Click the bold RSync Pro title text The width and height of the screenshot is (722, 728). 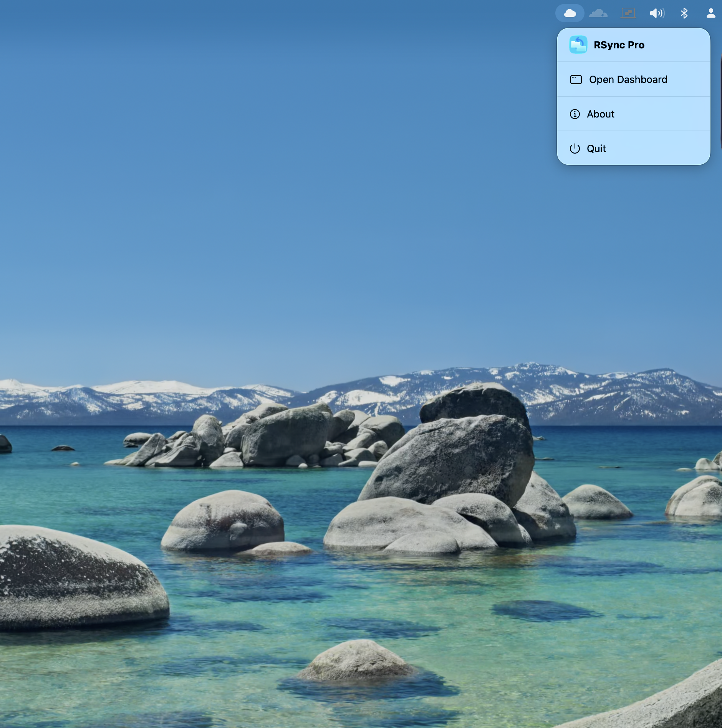coord(619,45)
